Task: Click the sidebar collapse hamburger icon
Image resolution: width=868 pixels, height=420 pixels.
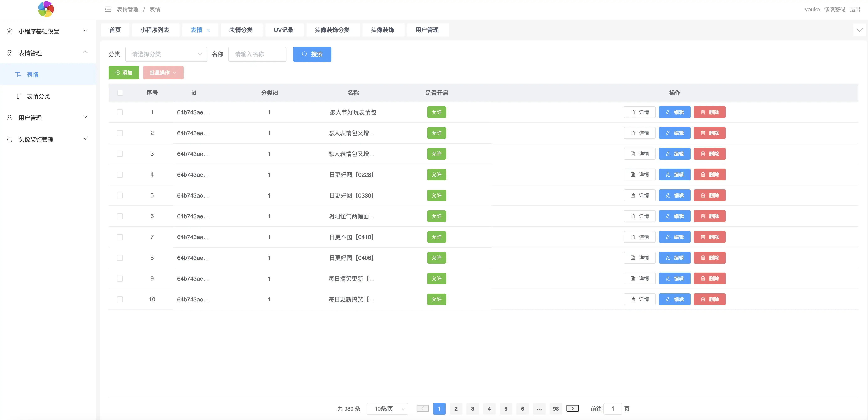Action: coord(108,9)
